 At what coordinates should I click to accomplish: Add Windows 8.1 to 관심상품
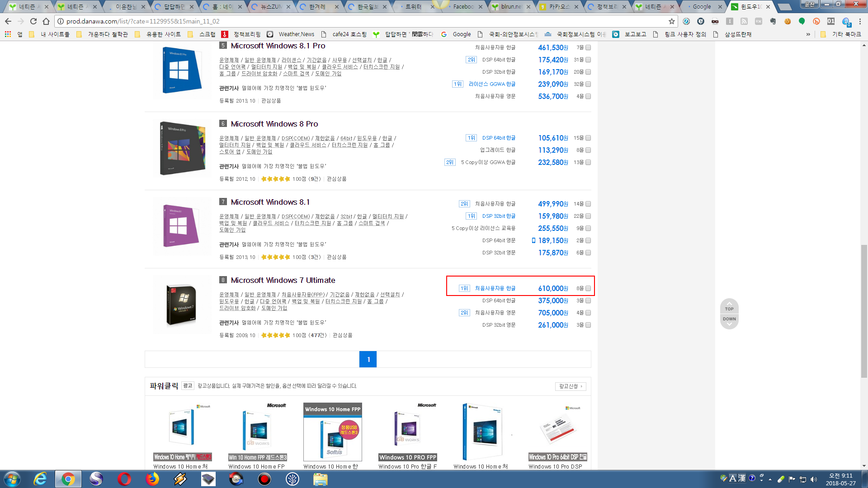pos(336,257)
